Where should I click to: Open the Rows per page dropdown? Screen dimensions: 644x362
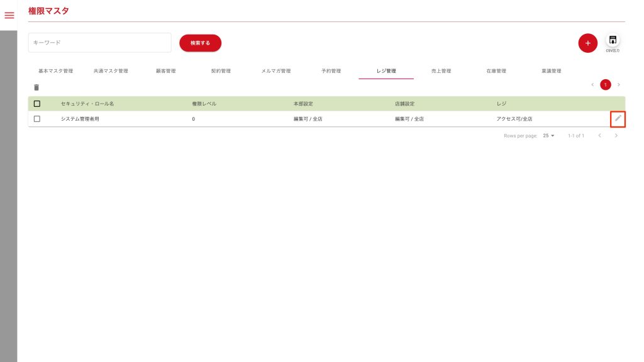(x=548, y=136)
